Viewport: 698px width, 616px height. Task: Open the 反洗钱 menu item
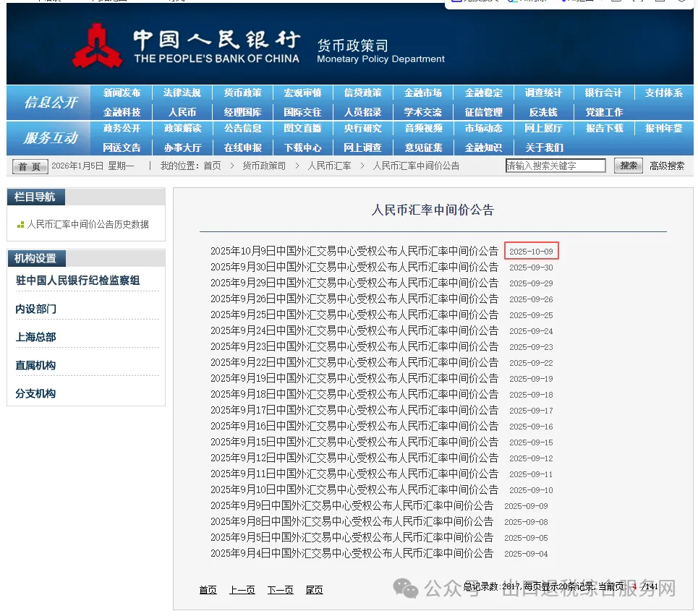click(543, 111)
